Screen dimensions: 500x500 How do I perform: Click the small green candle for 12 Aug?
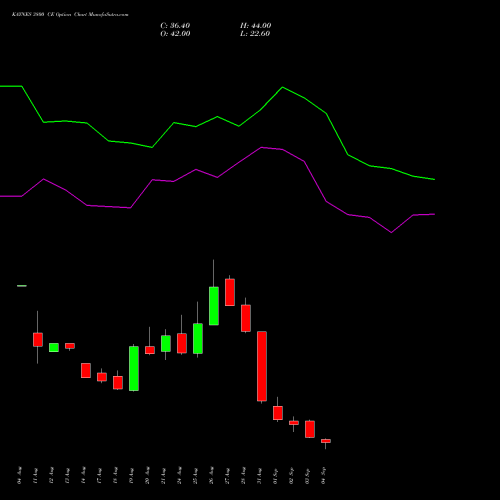(54, 347)
